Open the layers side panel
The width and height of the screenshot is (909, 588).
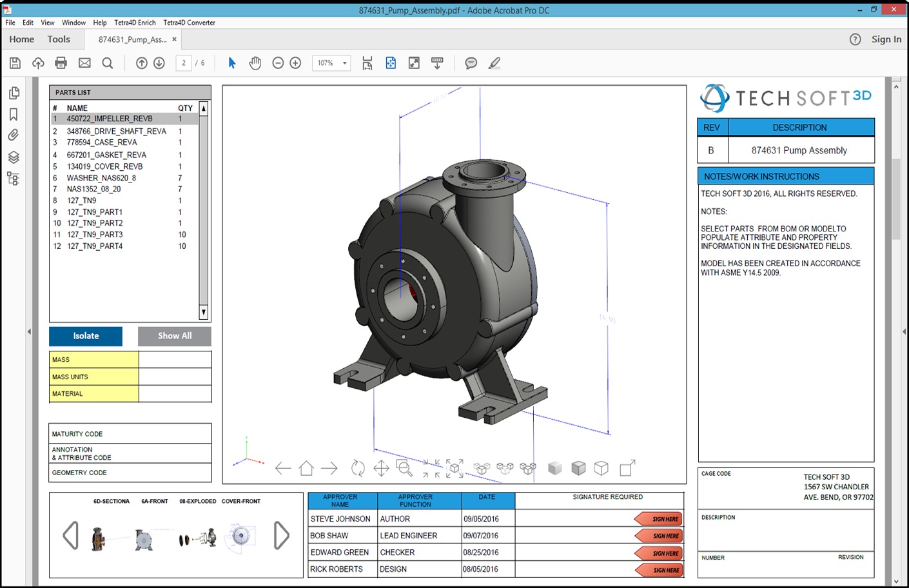click(14, 157)
